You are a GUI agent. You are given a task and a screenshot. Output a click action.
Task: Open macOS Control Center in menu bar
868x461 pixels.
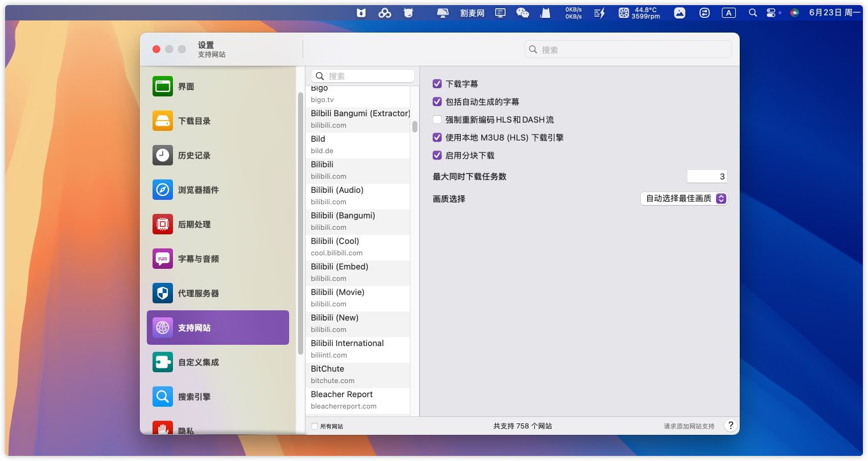[771, 13]
